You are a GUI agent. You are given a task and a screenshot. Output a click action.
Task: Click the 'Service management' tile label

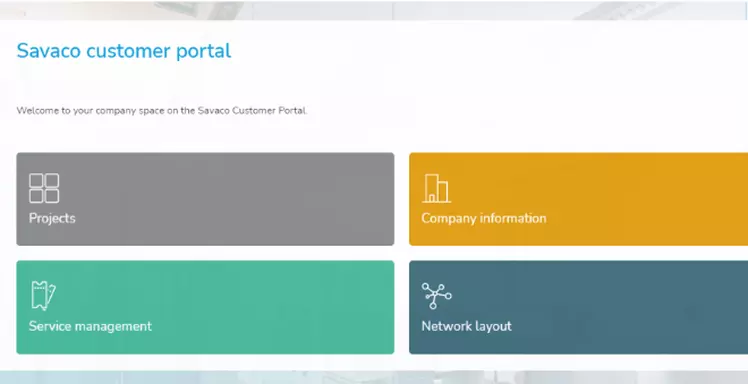90,326
